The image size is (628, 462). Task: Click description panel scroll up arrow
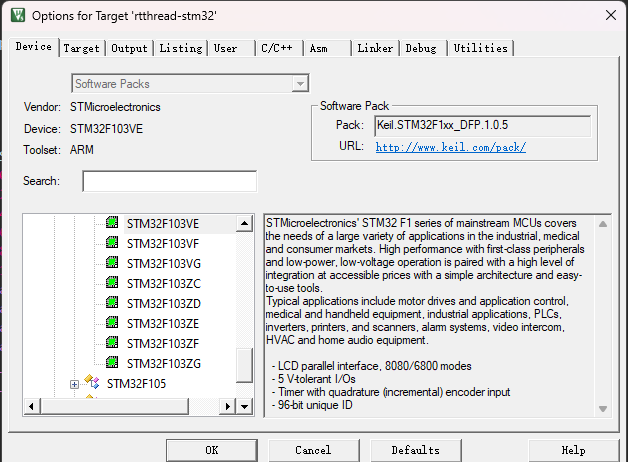[x=603, y=224]
